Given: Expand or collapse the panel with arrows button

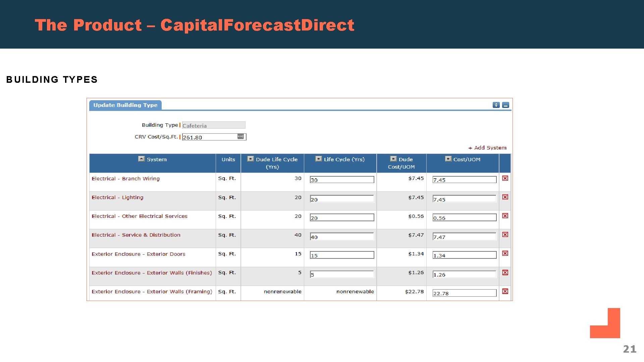Looking at the screenshot, I should [x=496, y=105].
